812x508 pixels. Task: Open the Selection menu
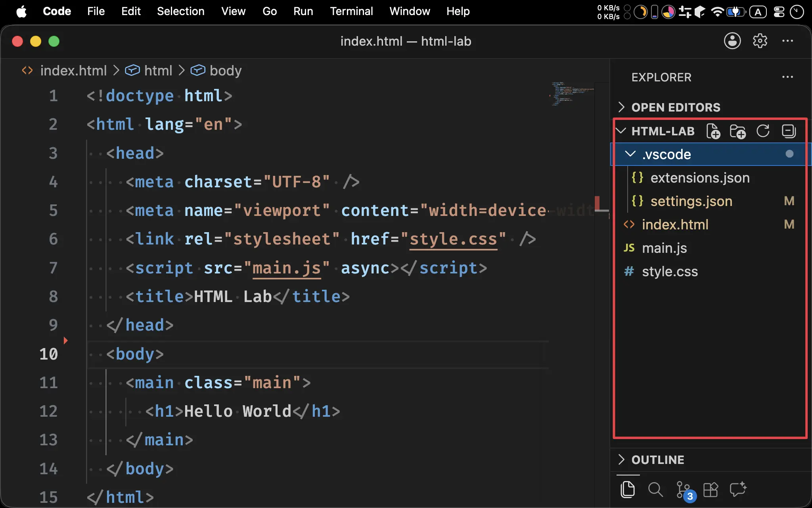click(x=181, y=12)
